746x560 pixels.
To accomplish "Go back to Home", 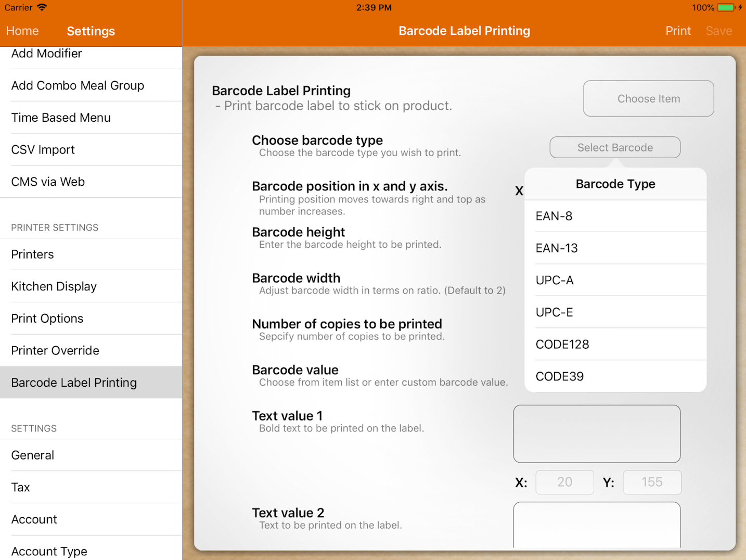I will 22,31.
